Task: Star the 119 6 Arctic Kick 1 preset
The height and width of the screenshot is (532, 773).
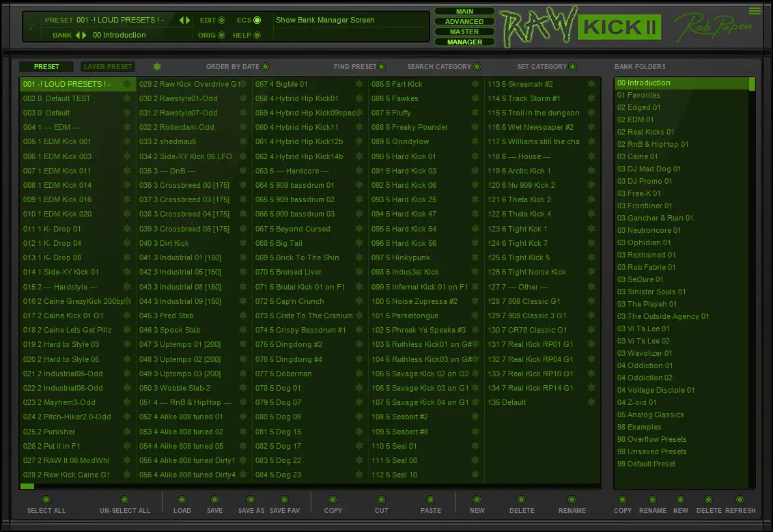Action: pyautogui.click(x=591, y=171)
